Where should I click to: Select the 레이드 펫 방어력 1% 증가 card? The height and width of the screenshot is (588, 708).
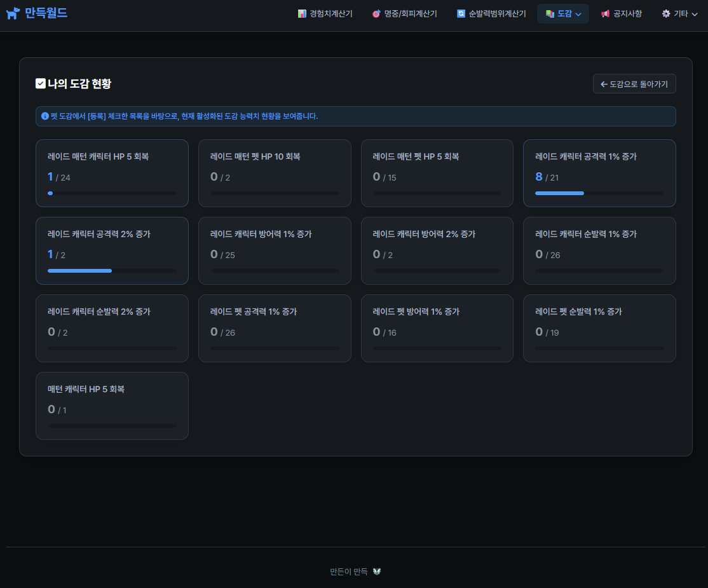pos(437,328)
